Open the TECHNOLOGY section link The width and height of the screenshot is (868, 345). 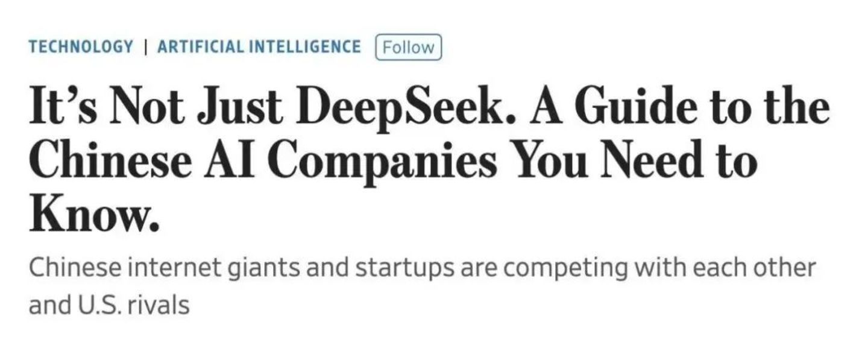coord(81,46)
